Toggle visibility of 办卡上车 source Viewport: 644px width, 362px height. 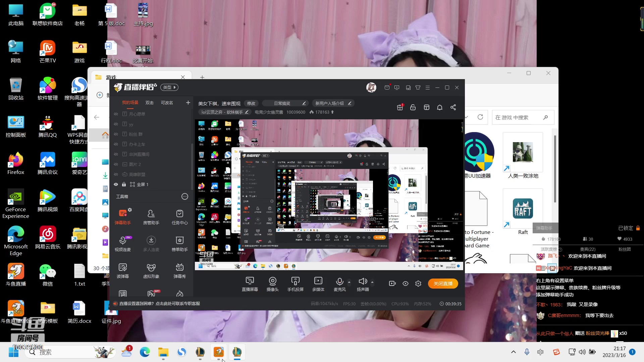coord(116,144)
